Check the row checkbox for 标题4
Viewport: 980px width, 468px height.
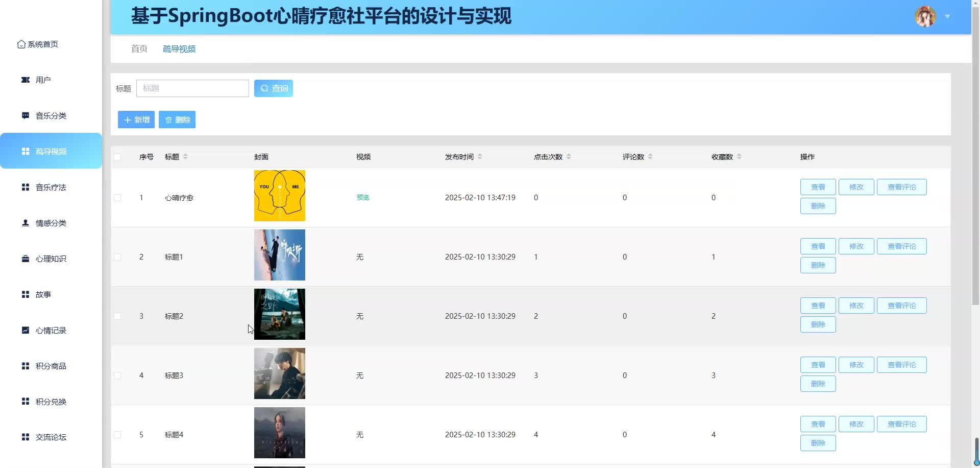coord(117,435)
